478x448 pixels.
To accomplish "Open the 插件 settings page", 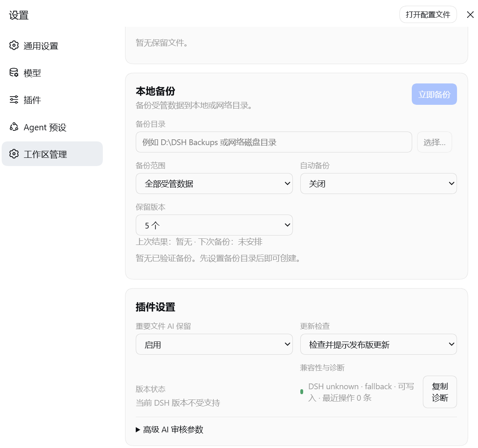I will coord(52,100).
